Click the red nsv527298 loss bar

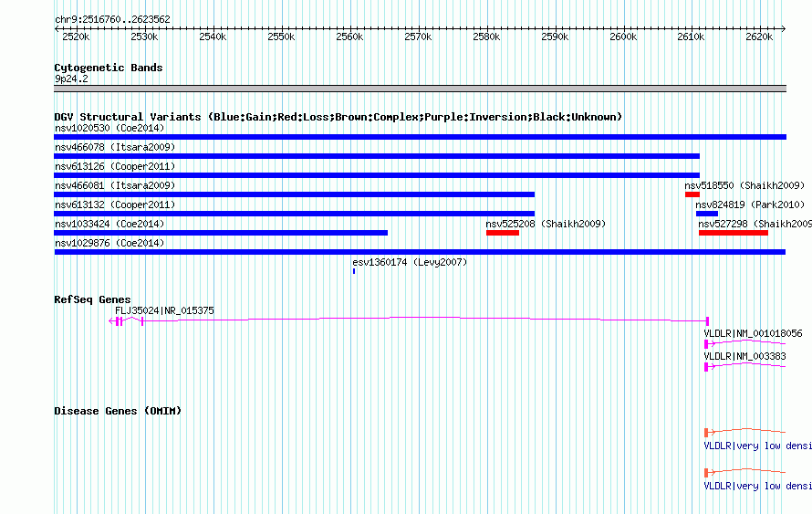(x=734, y=233)
